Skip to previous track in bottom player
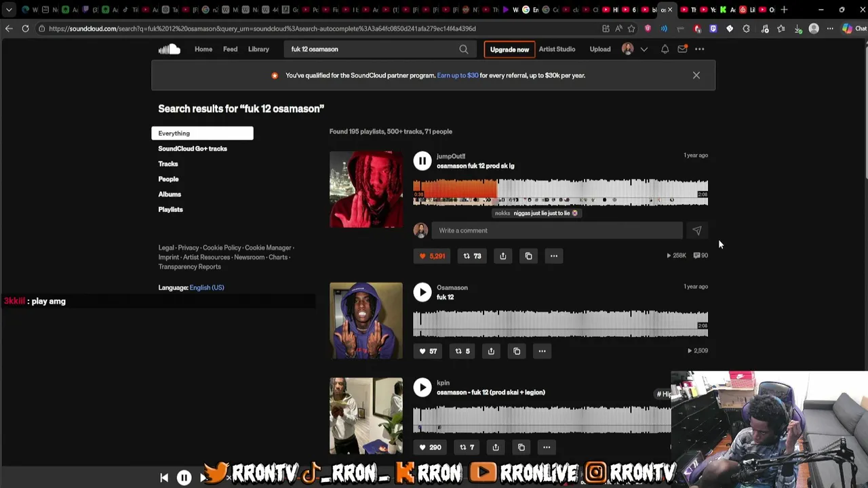 coord(163,478)
